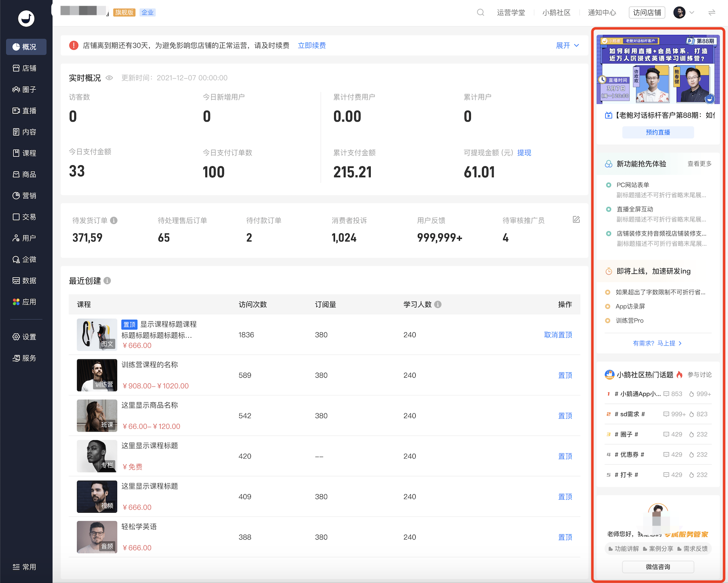This screenshot has width=728, height=583.
Task: Click the swap arrows icon in top right
Action: (x=712, y=13)
